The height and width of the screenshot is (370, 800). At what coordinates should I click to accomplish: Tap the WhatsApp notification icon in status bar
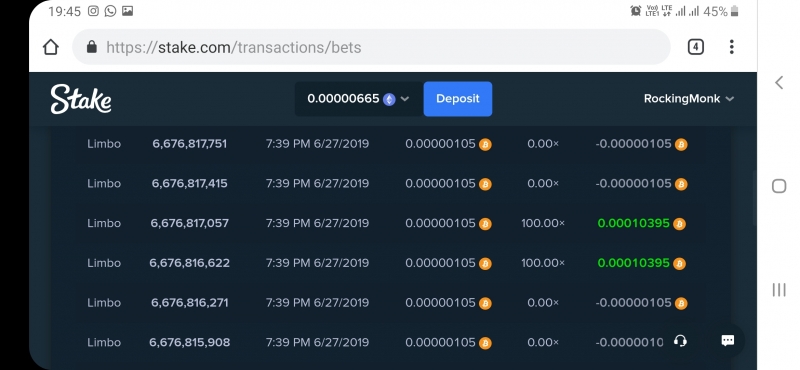tap(110, 11)
